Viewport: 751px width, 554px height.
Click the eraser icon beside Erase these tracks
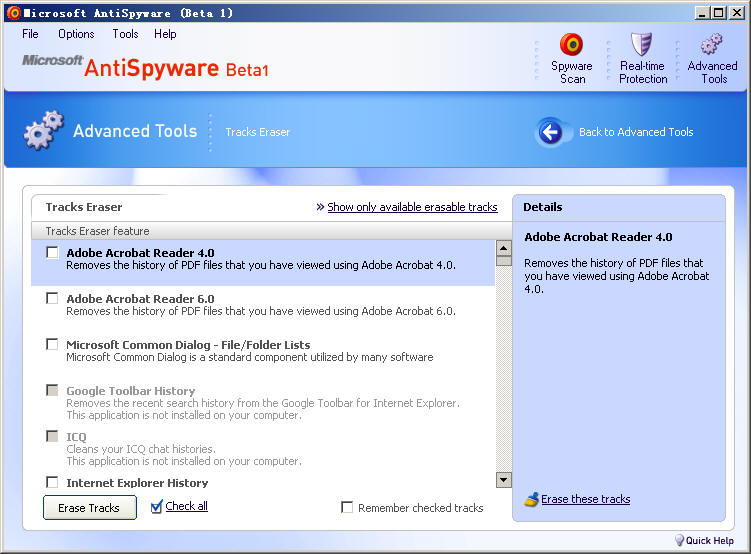click(x=532, y=499)
